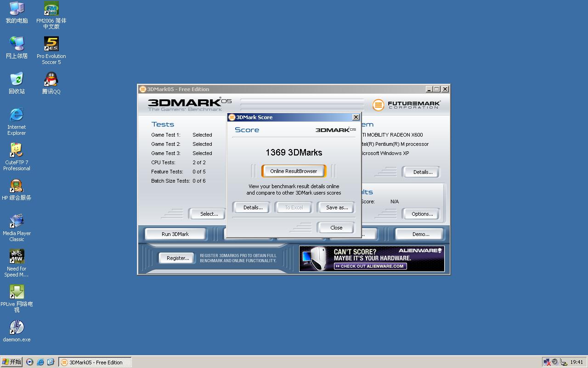Image resolution: width=588 pixels, height=368 pixels.
Task: Open the Recycle Bin icon
Action: (x=17, y=80)
